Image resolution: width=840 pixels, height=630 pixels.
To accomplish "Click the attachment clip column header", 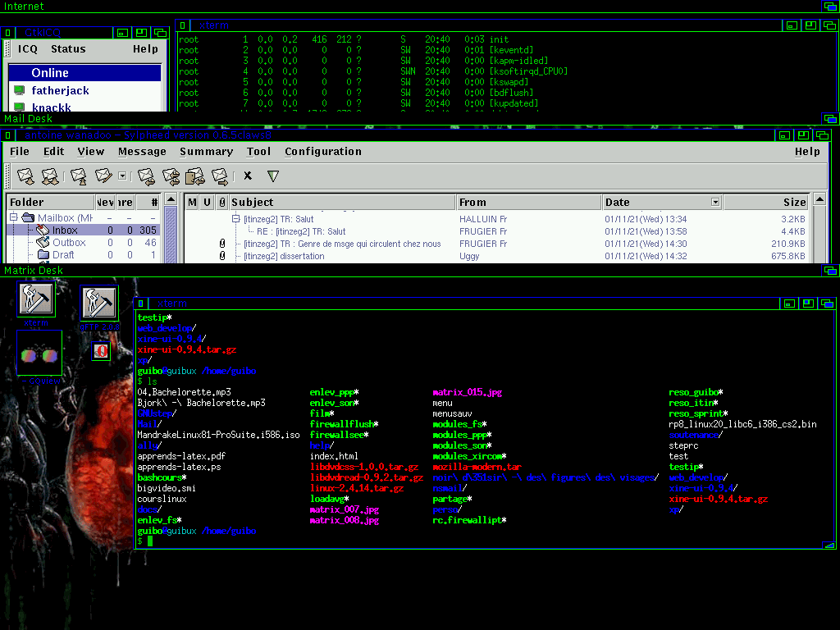I will click(x=221, y=202).
